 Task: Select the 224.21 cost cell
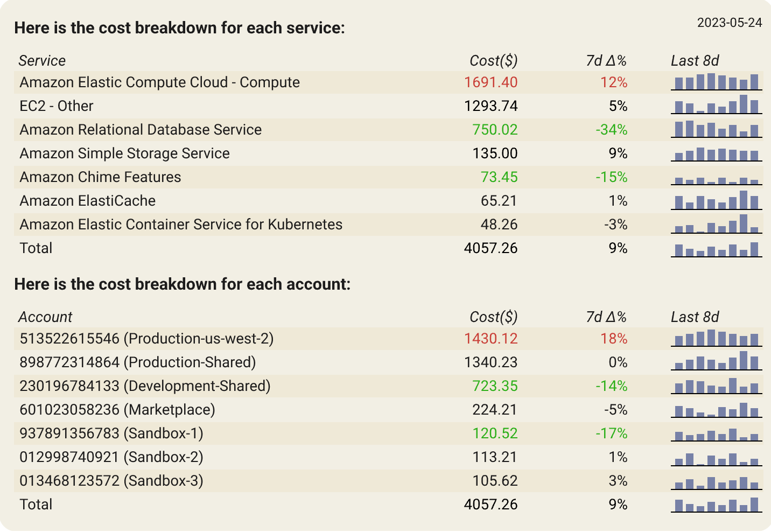(495, 410)
